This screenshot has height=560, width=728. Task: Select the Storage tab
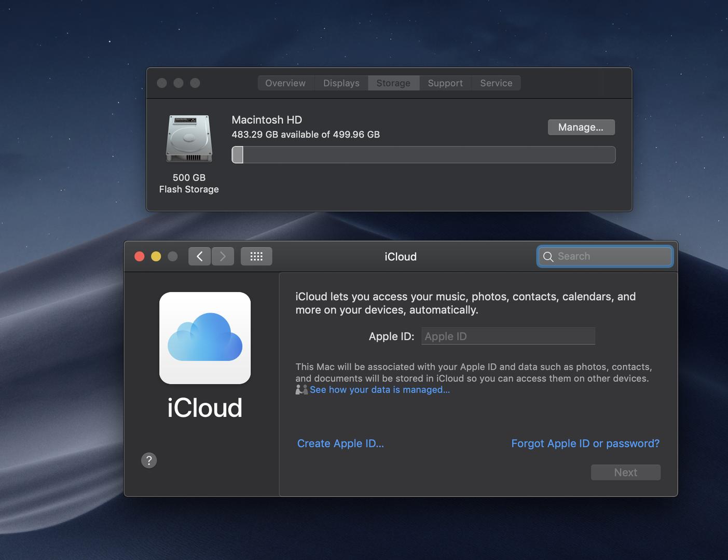(x=393, y=83)
